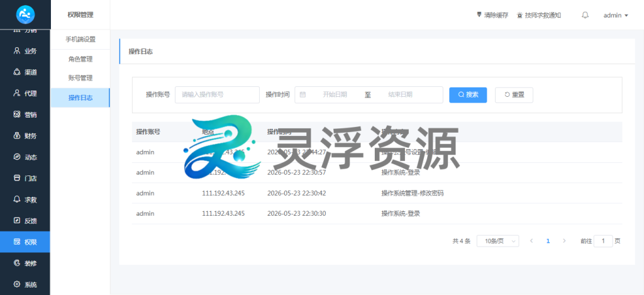This screenshot has width=644, height=295.
Task: Click the 2026-05-23 22:30:57 time cell
Action: 297,172
